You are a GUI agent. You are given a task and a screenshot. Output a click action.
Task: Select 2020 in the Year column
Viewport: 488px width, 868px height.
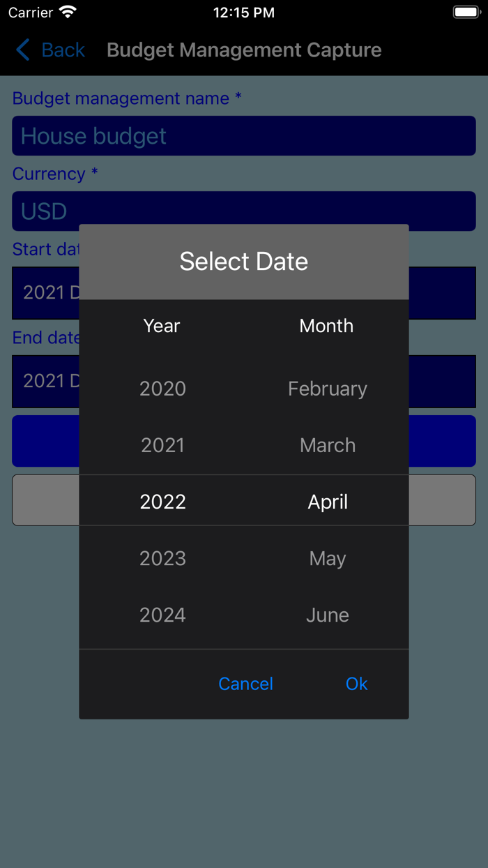(162, 389)
